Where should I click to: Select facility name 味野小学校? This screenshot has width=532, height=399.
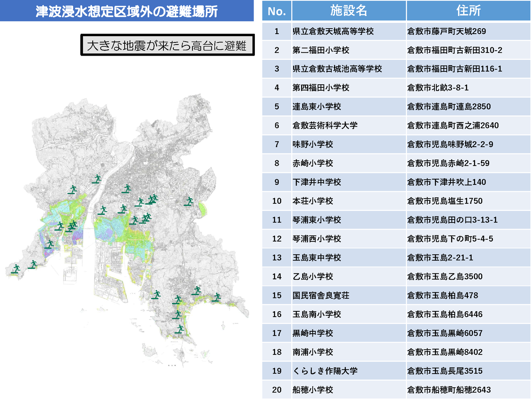coord(313,145)
